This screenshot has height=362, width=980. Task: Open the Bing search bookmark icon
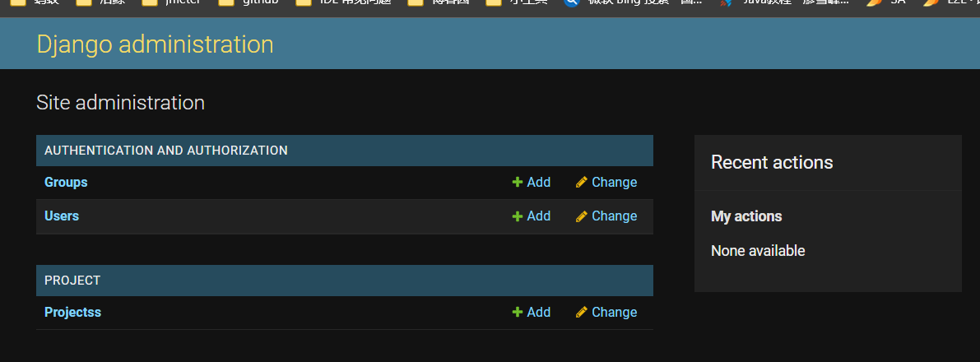click(x=570, y=2)
